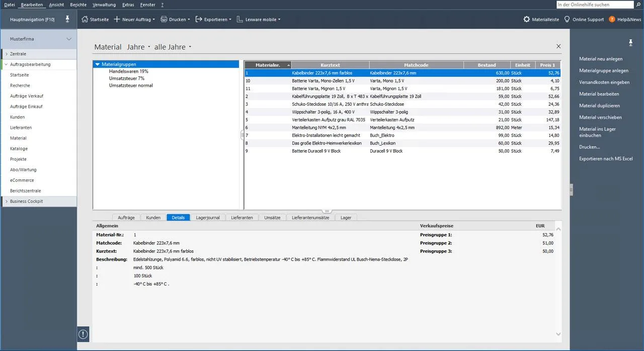Select the Mantelleitung NYM 4x2,5 mm row
644x351 pixels.
point(403,128)
